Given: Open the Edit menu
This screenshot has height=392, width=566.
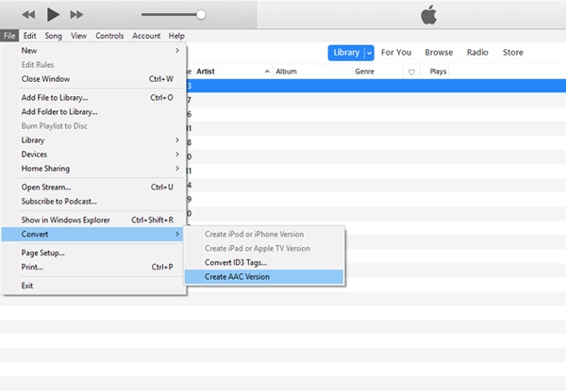Looking at the screenshot, I should (x=29, y=36).
